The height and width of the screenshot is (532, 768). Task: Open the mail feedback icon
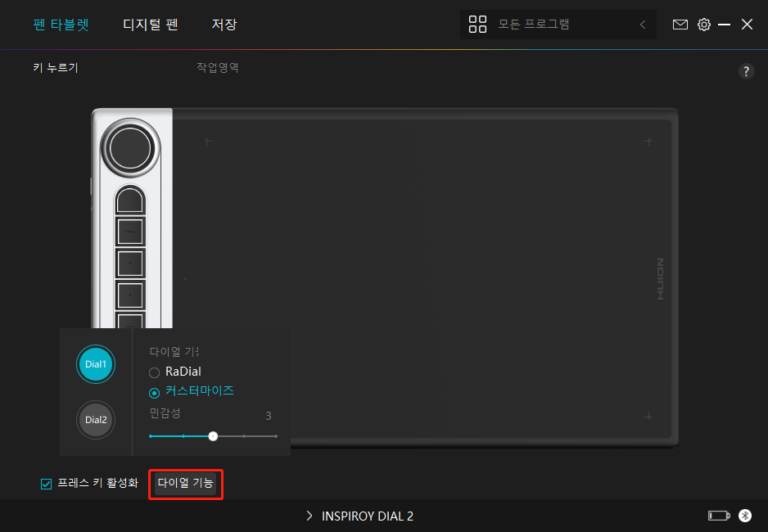680,25
